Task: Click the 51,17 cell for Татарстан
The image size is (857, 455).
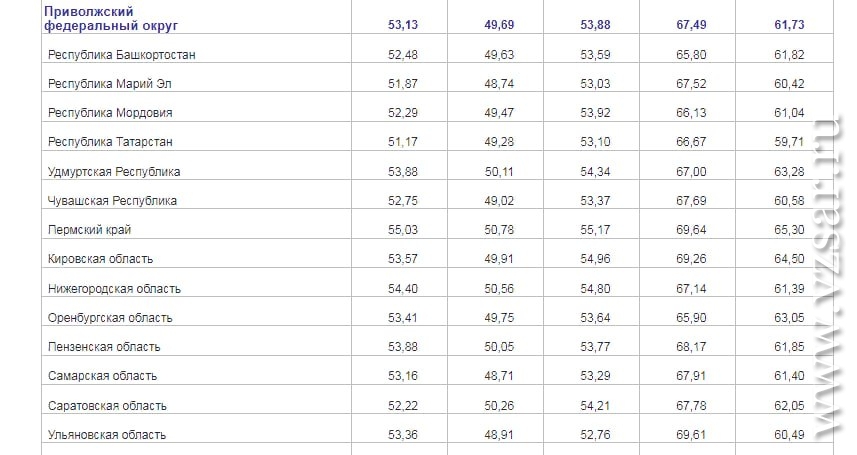Action: (x=403, y=142)
